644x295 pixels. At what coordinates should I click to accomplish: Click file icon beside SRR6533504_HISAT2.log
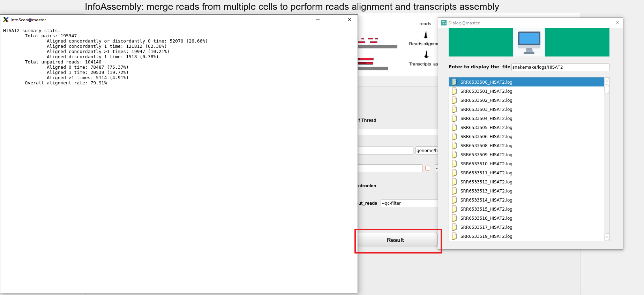pos(454,118)
